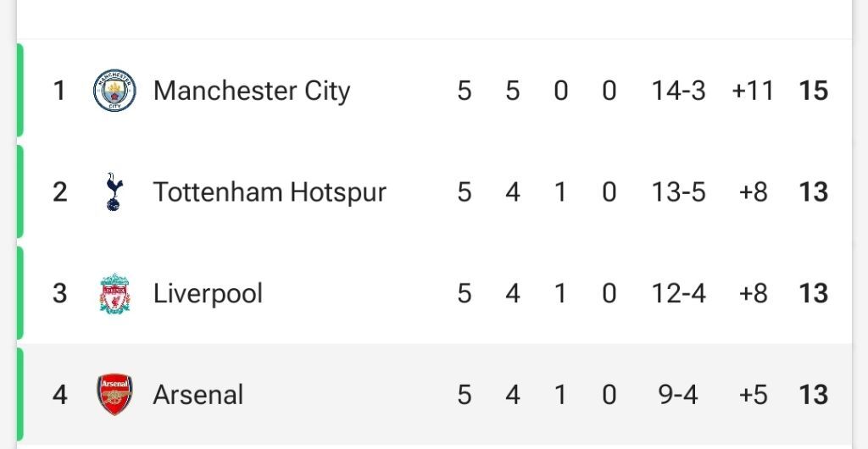Select the Tottenham Hotspur cockerel crest
This screenshot has height=449, width=868.
point(114,192)
